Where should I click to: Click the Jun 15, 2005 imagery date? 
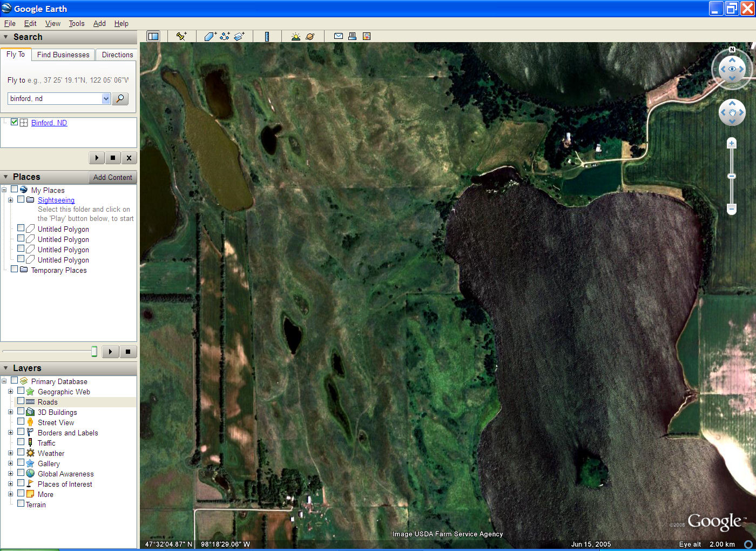pyautogui.click(x=591, y=544)
